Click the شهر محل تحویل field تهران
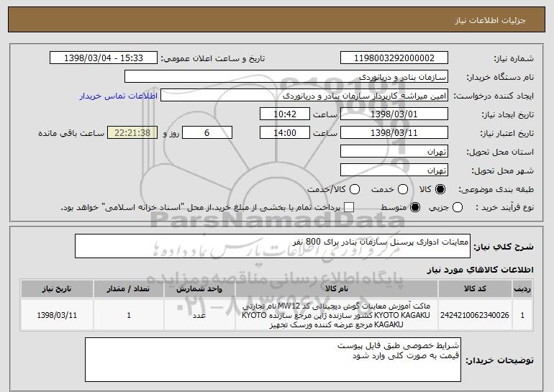Viewport: 554px width, 392px height. click(x=394, y=170)
